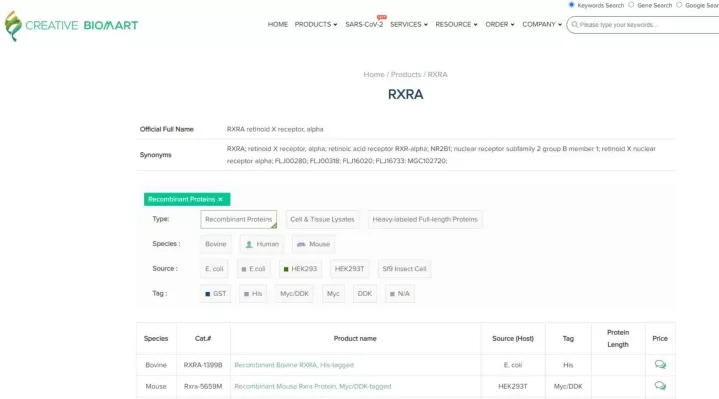
Task: Click the Synonyms label
Action: pos(155,155)
